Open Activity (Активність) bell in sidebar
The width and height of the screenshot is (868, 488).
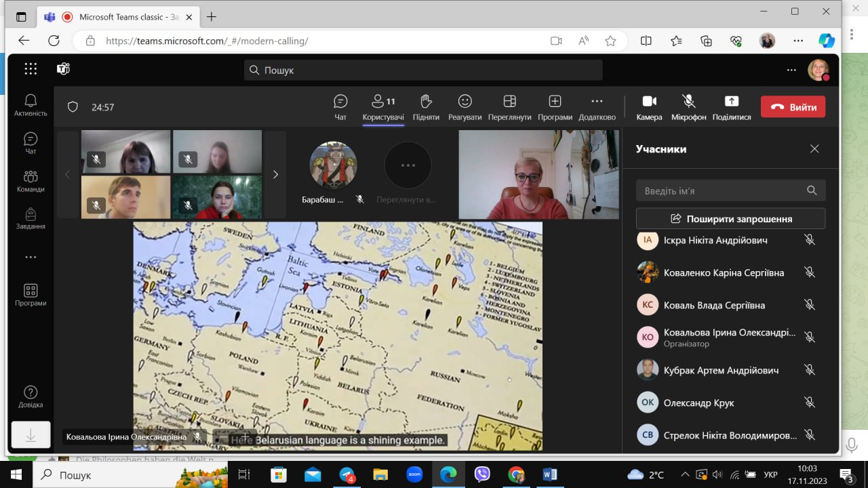coord(31,105)
